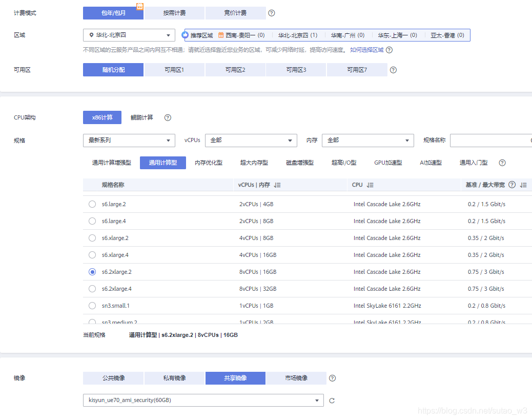This screenshot has height=420, width=532.
Task: Open the 可用区 help tooltip
Action: [393, 70]
